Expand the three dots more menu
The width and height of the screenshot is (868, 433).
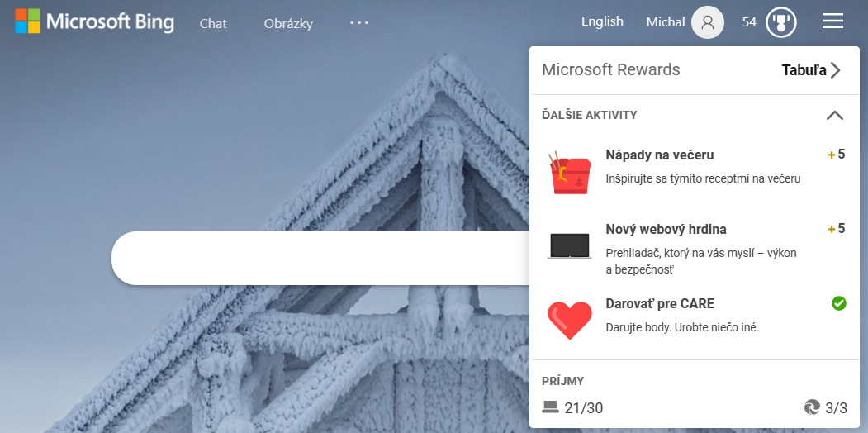pos(359,23)
